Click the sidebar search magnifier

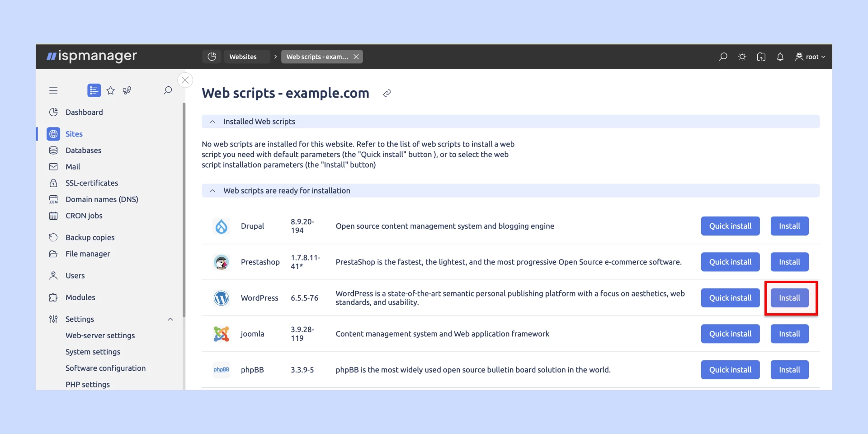[x=168, y=90]
